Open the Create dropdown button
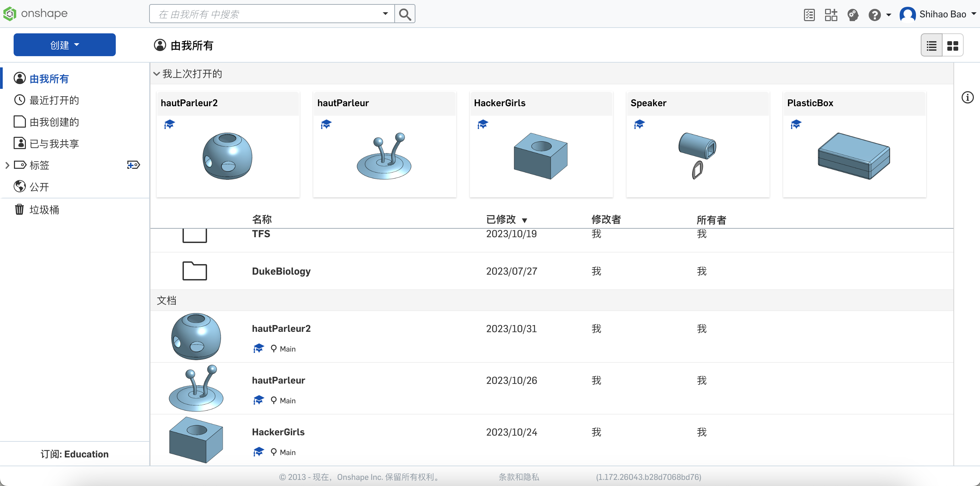Viewport: 980px width, 486px height. (65, 45)
